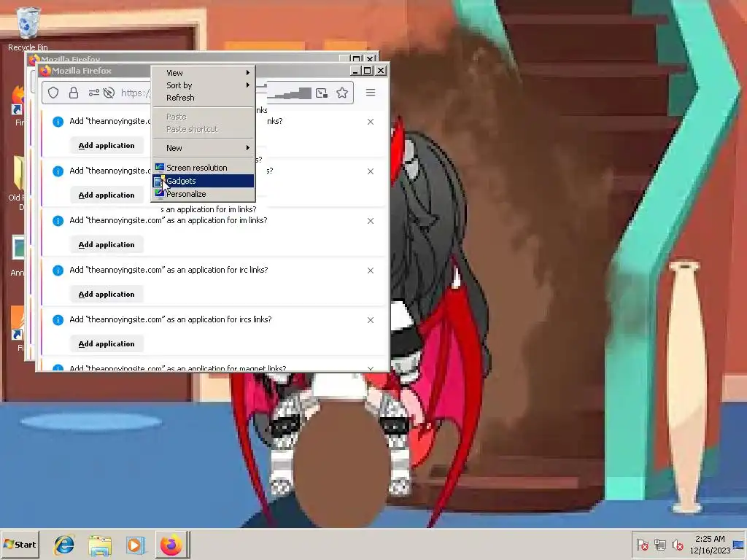Click the volume tray icon
This screenshot has height=560, width=747.
677,544
